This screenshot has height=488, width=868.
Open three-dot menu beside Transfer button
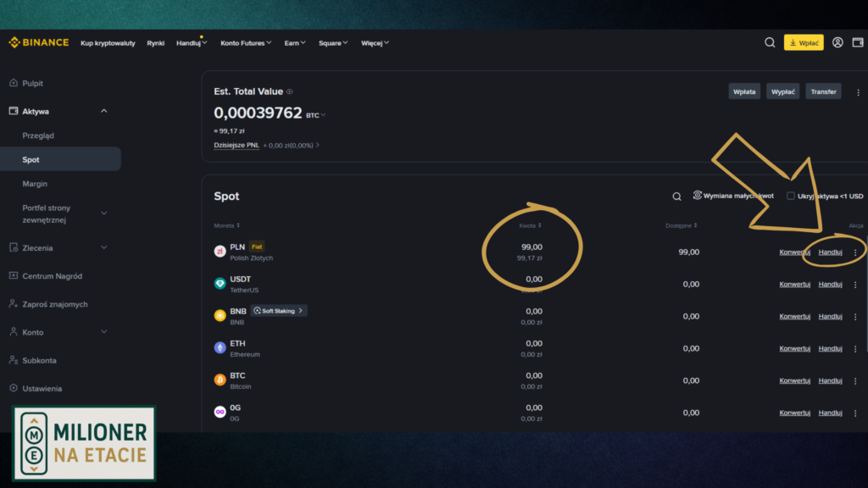pyautogui.click(x=858, y=92)
